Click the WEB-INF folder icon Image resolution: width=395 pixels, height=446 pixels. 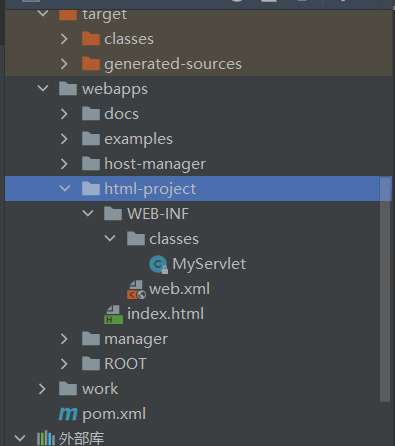pyautogui.click(x=113, y=214)
